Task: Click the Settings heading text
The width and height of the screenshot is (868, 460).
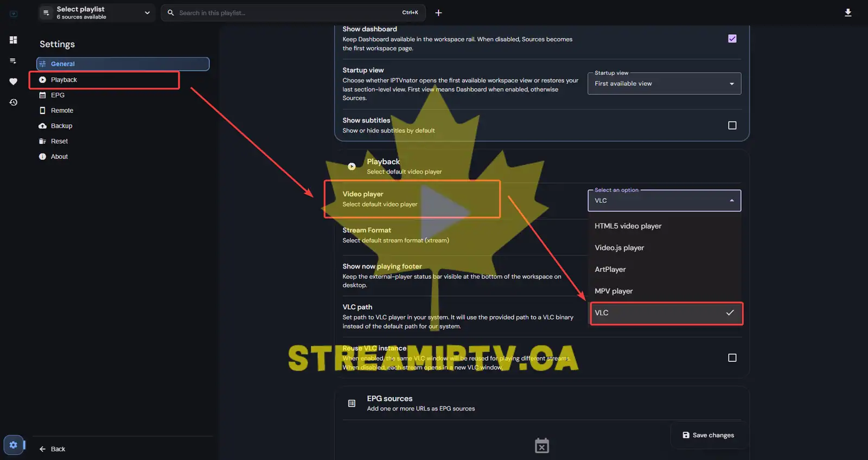Action: (57, 44)
